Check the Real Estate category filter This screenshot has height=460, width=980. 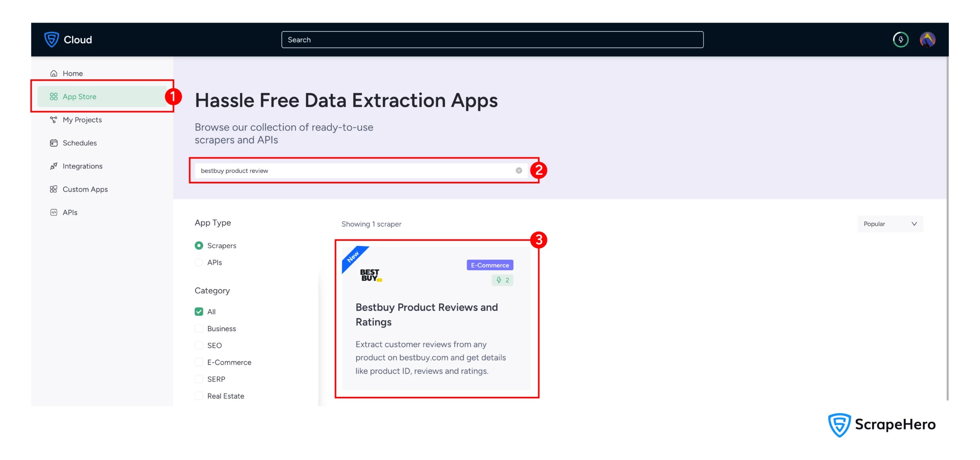[x=199, y=396]
